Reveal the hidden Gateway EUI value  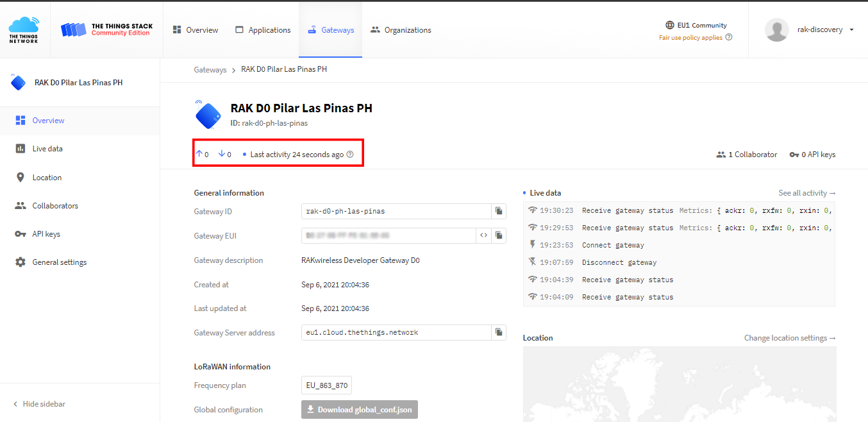[484, 235]
